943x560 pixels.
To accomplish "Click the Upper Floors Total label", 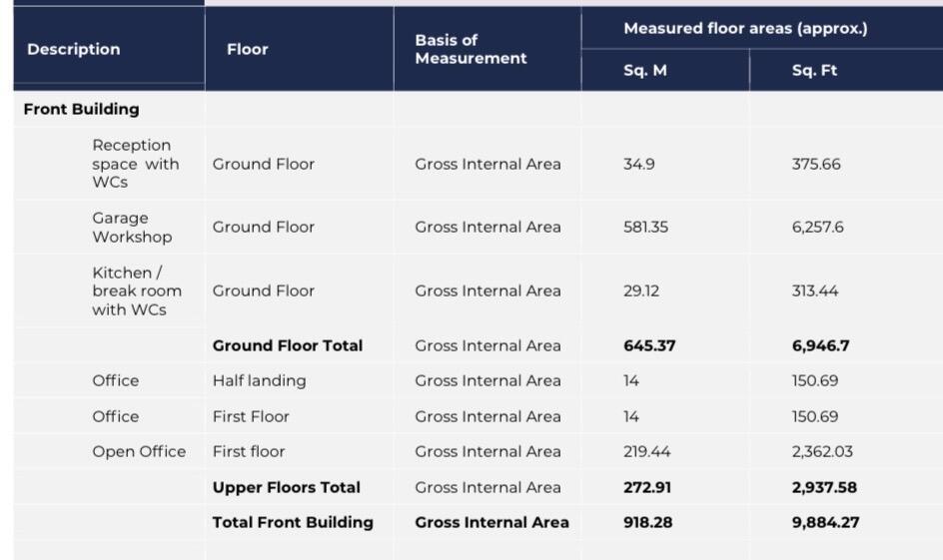I will pyautogui.click(x=286, y=488).
